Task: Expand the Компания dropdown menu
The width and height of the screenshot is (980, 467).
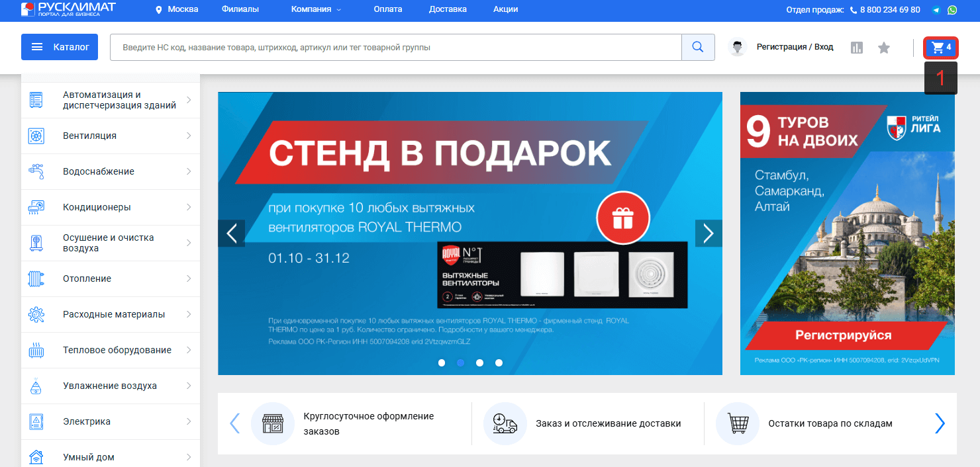Action: point(316,9)
